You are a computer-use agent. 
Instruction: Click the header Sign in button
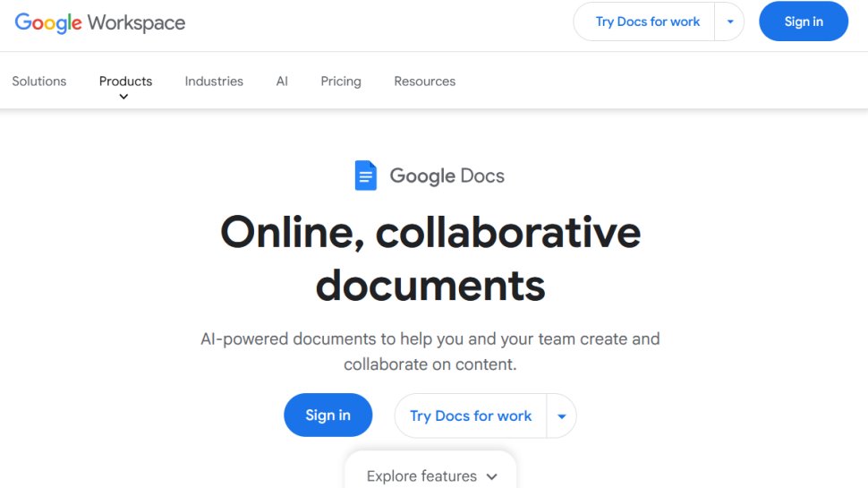[804, 21]
